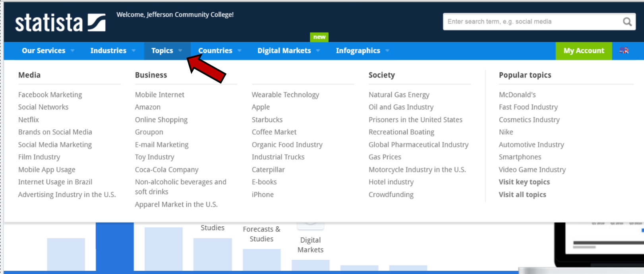Screen dimensions: 644x274
Task: Open Internet Usage in Brazil topic
Action: 55,182
